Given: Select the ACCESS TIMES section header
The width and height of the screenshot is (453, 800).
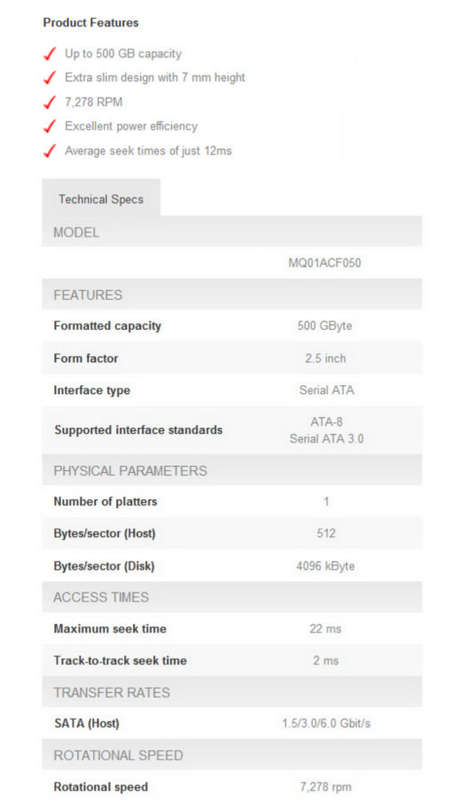Looking at the screenshot, I should click(232, 597).
